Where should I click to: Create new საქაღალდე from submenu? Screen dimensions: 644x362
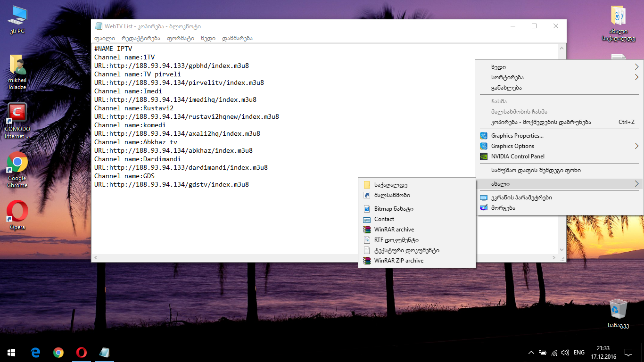point(417,185)
